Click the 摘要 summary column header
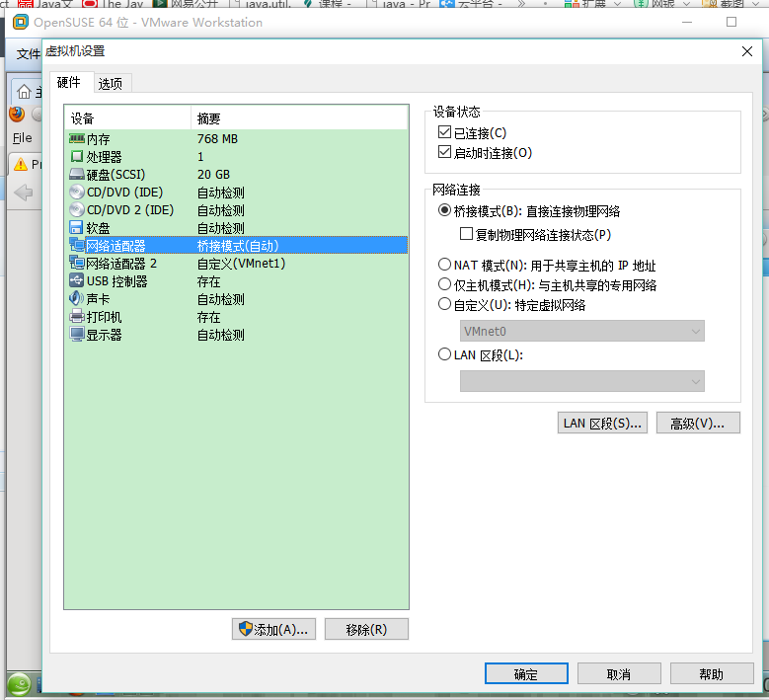Image resolution: width=769 pixels, height=700 pixels. (299, 118)
